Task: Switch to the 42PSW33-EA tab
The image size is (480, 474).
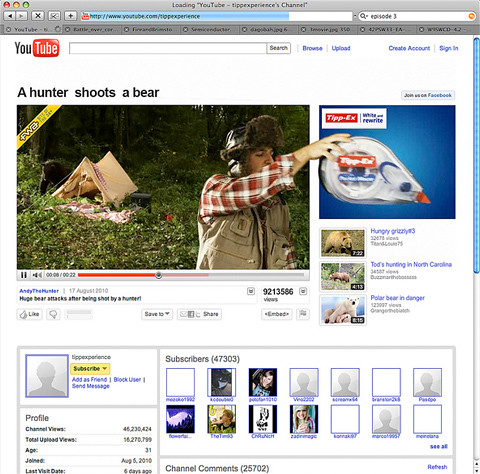Action: point(386,29)
